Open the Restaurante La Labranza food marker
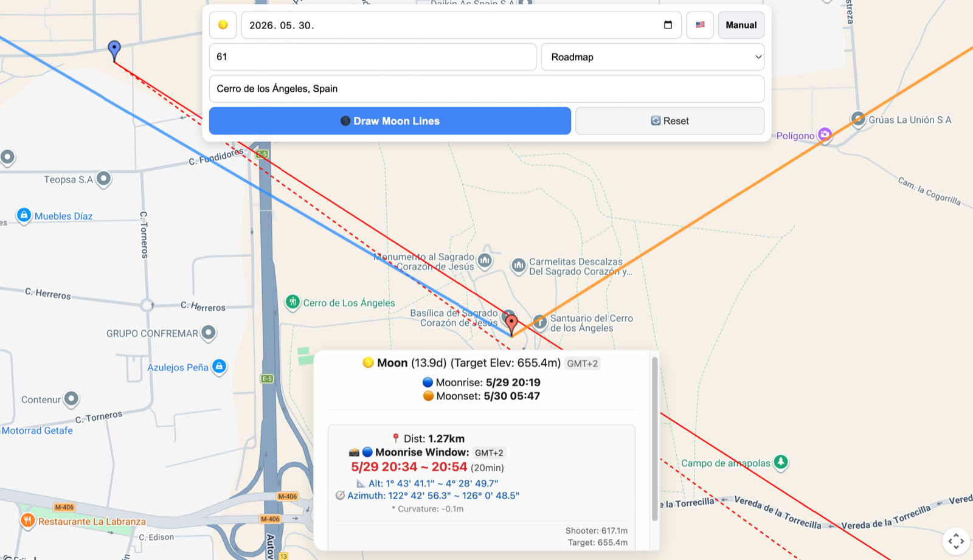Screen dimensions: 973x560 27,521
